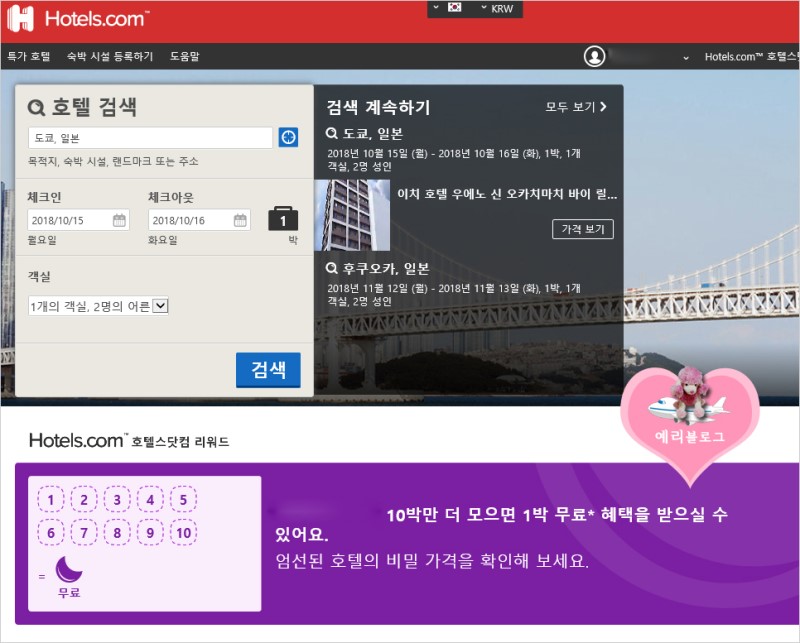Viewport: 800px width, 643px height.
Task: Open the 이치 호텔 우에노 신 오카치마치 listing
Action: (x=507, y=194)
